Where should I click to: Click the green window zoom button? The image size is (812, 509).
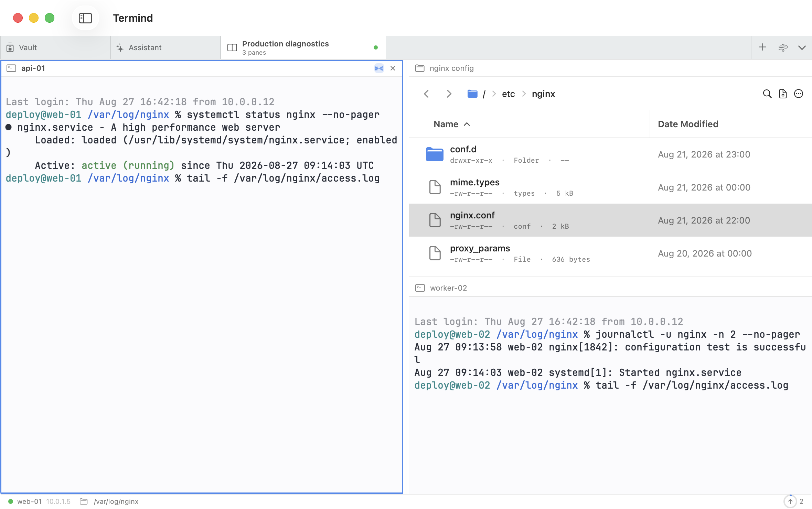coord(50,18)
